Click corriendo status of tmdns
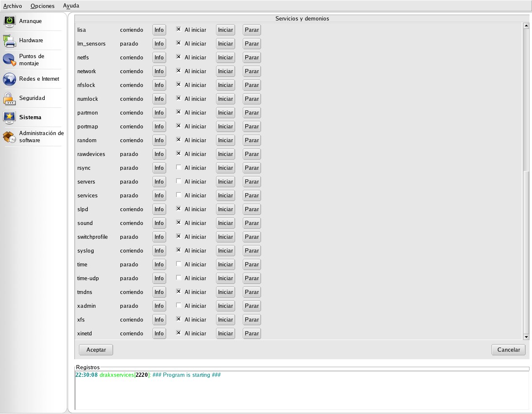Viewport: 532px width, 414px height. coord(132,292)
